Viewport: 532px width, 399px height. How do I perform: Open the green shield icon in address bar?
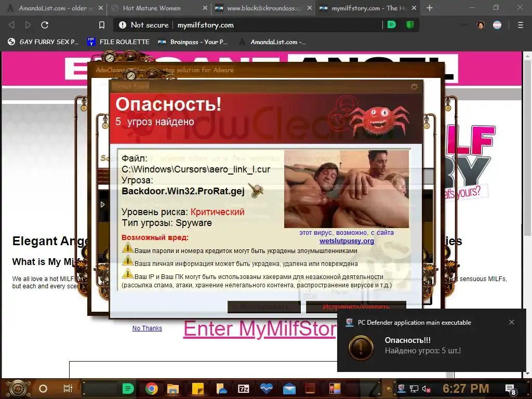(410, 24)
